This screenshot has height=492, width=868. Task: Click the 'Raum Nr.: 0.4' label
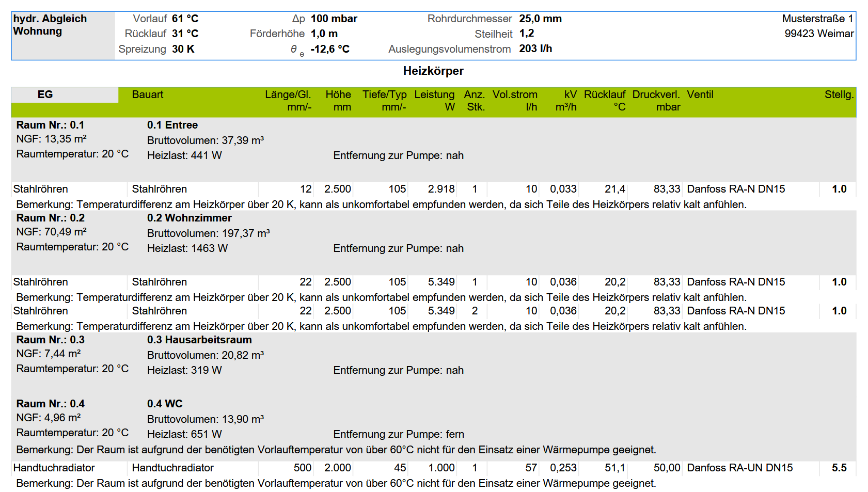click(x=50, y=404)
